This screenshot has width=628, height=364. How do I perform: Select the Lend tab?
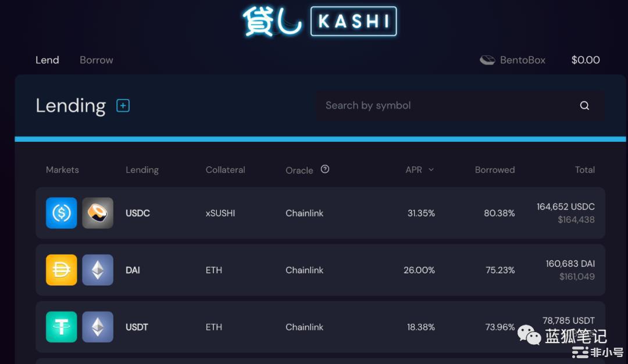(x=47, y=60)
